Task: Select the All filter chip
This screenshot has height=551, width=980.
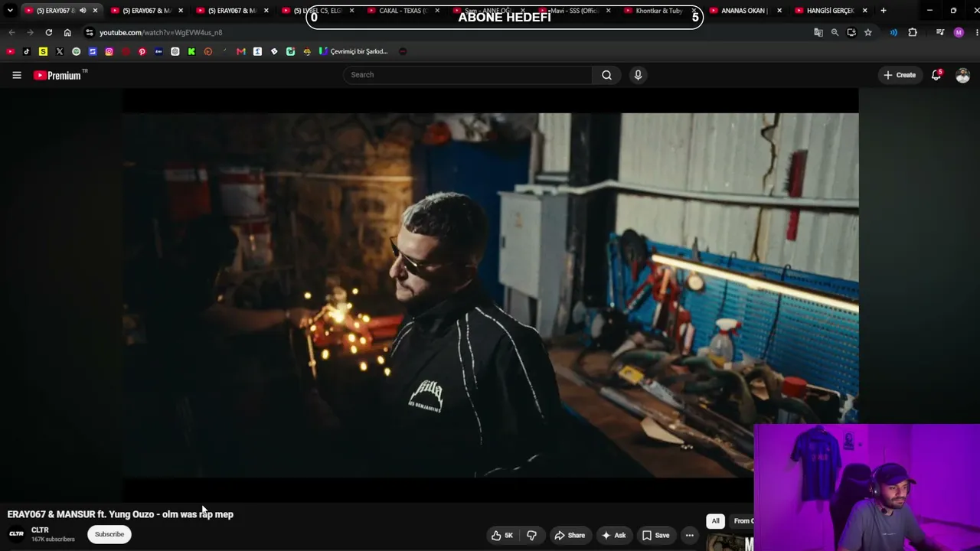Action: pos(715,521)
